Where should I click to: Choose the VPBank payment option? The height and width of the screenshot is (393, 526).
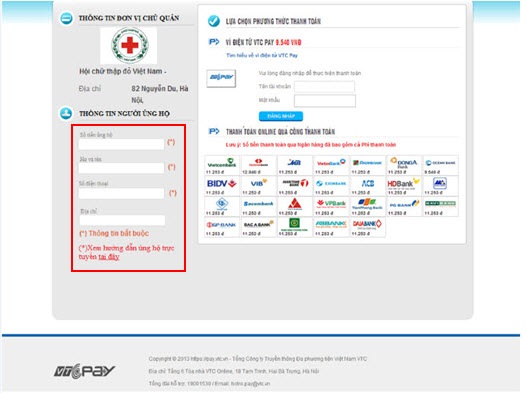(x=331, y=207)
